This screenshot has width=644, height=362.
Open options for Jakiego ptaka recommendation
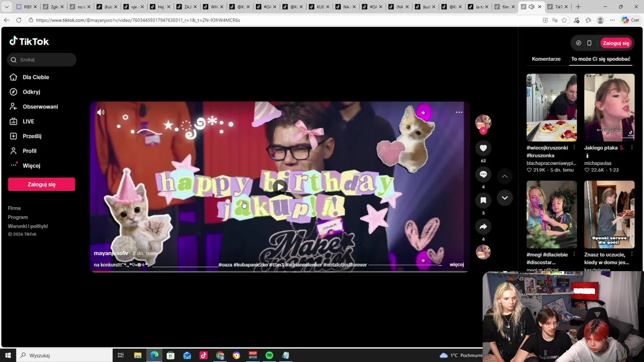click(631, 148)
